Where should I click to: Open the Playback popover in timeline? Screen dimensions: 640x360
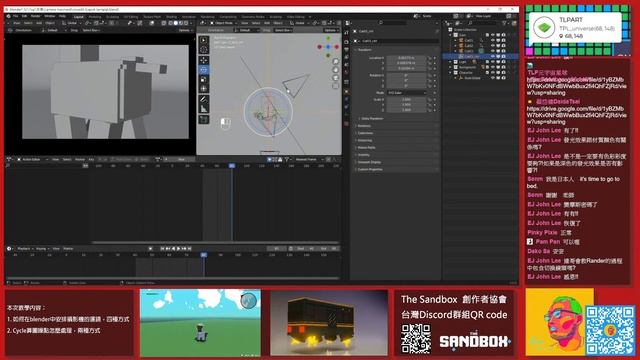[25, 249]
